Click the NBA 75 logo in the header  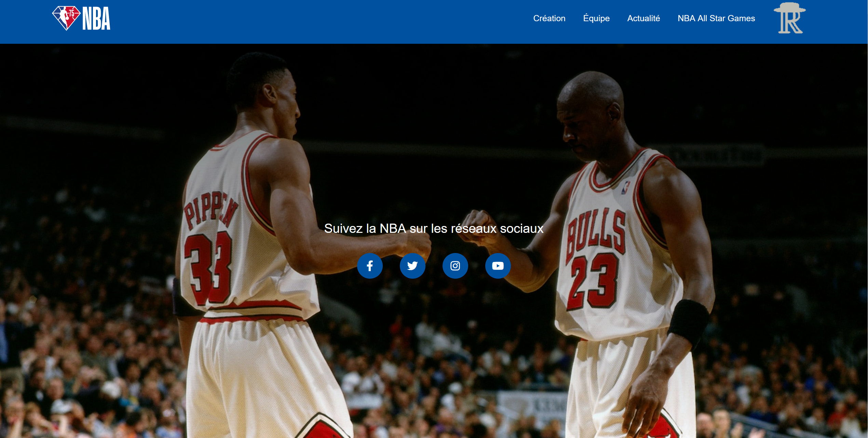(81, 18)
